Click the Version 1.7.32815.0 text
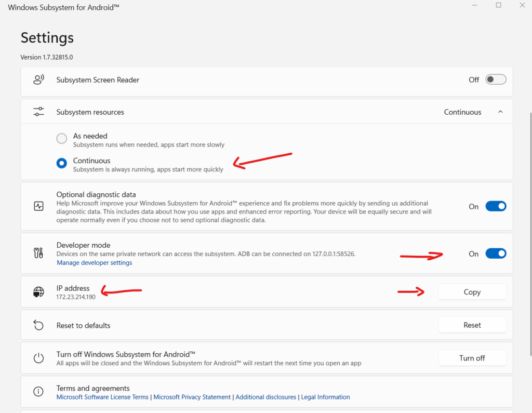532x413 pixels. (x=46, y=57)
